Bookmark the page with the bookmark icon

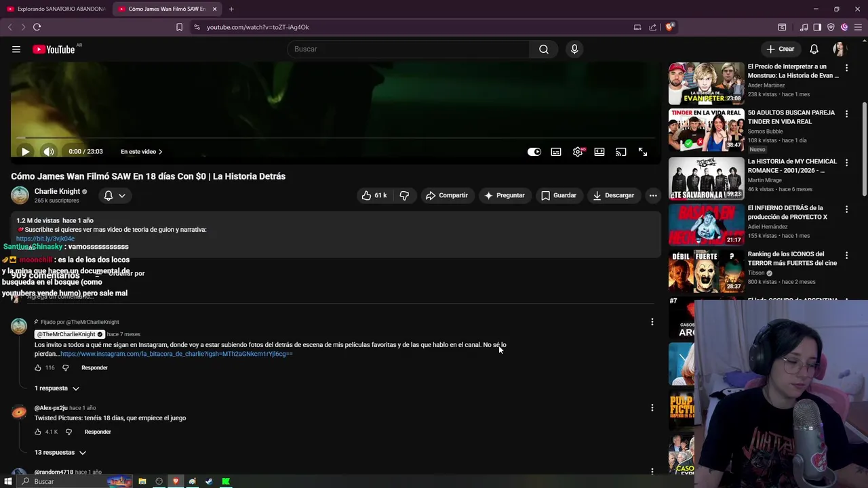click(179, 27)
